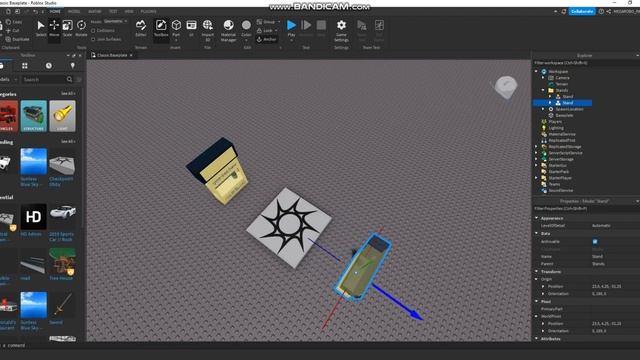Click the Explorer filter workspace field
The width and height of the screenshot is (640, 360).
pyautogui.click(x=586, y=63)
